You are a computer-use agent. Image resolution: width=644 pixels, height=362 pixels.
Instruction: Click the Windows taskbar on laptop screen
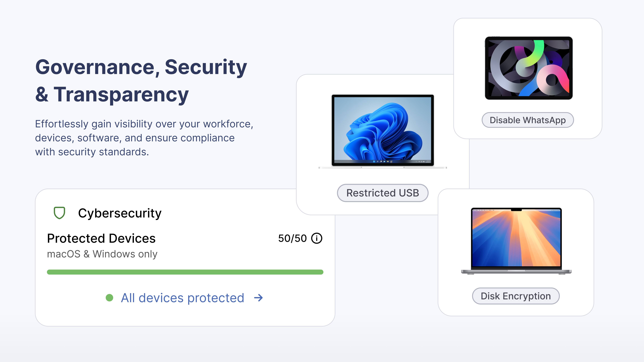[383, 161]
